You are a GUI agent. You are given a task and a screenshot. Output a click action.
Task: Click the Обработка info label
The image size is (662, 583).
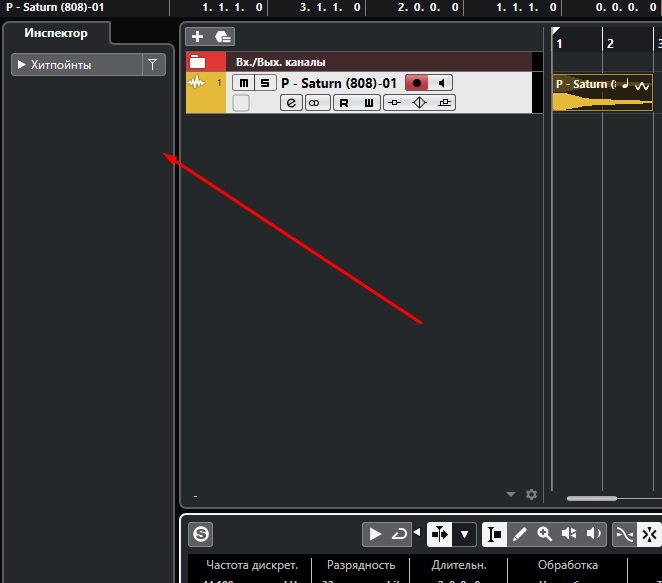tap(568, 565)
